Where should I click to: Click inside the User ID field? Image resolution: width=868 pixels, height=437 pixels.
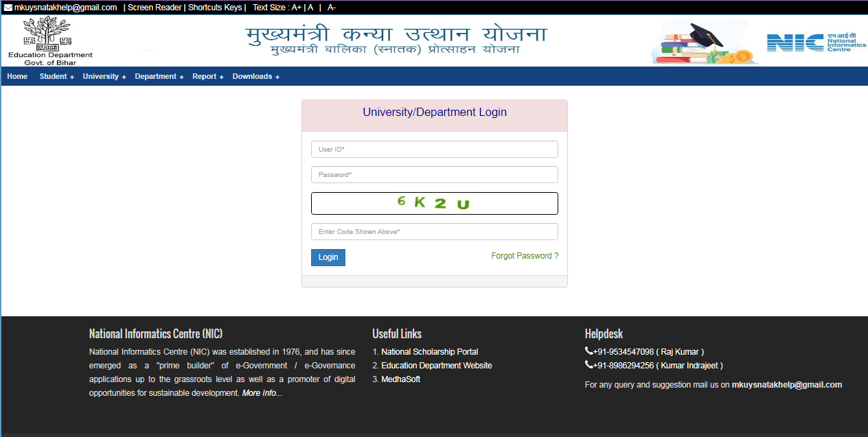click(x=434, y=149)
